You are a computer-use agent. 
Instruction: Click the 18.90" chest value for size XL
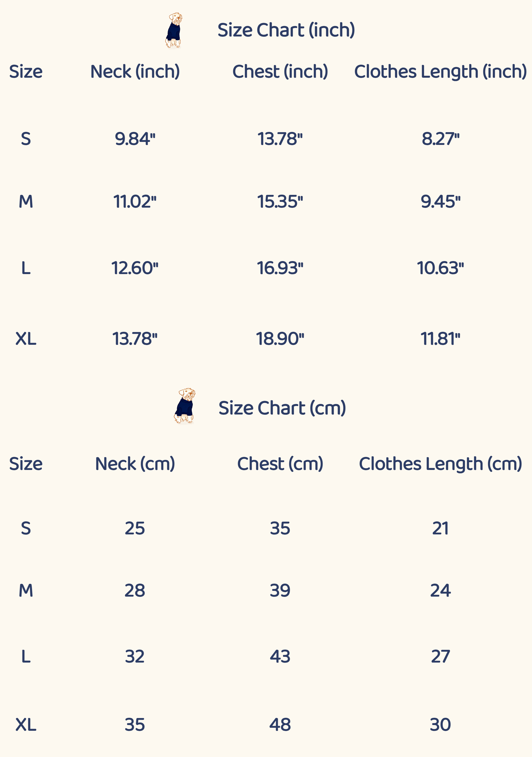(280, 339)
